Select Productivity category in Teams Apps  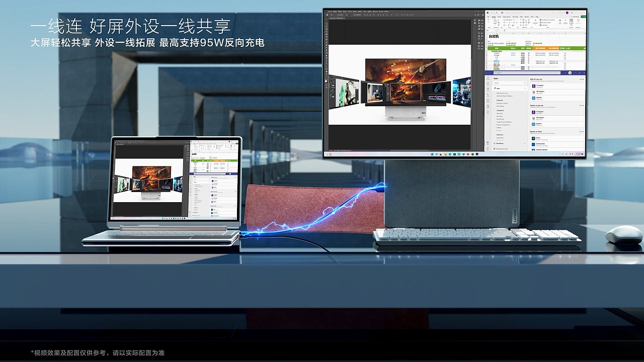tap(500, 119)
